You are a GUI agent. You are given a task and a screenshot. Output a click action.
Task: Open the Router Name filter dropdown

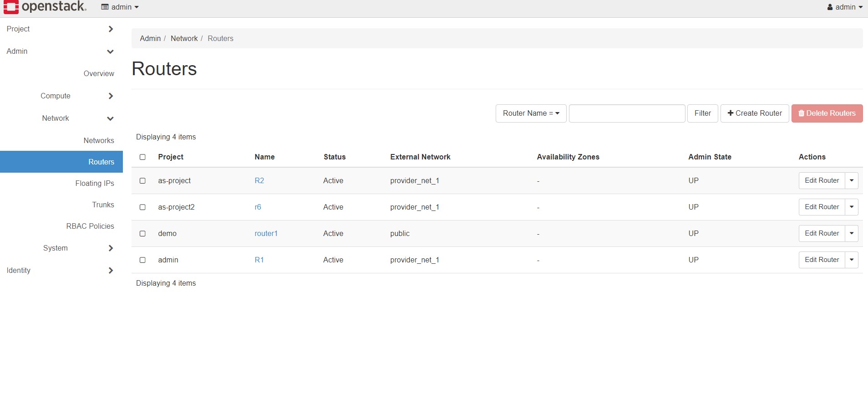click(531, 113)
